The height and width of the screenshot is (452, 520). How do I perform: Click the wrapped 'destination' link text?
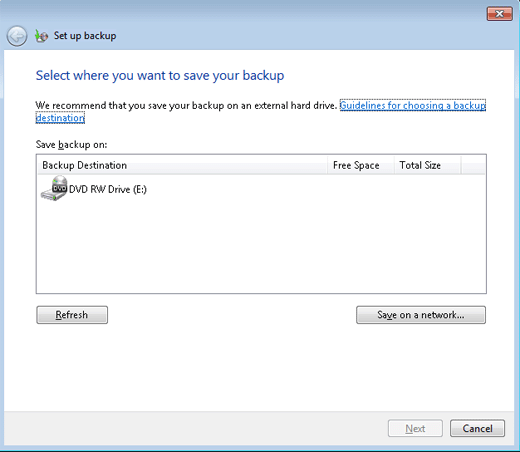pos(60,118)
